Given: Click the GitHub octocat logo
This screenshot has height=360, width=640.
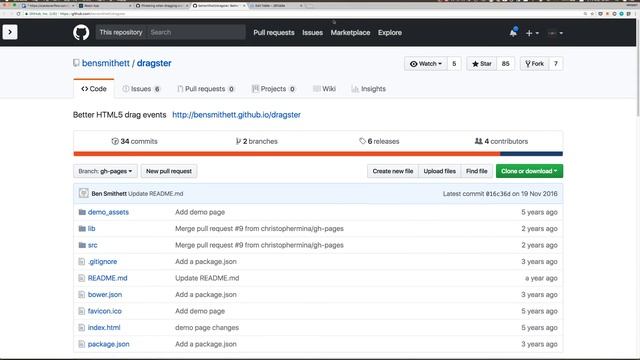Looking at the screenshot, I should 81,32.
